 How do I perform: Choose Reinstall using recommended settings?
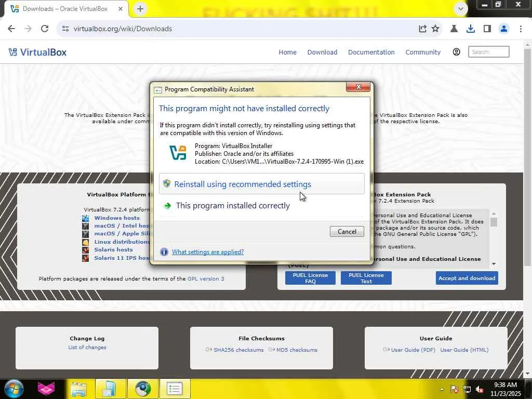(262, 184)
